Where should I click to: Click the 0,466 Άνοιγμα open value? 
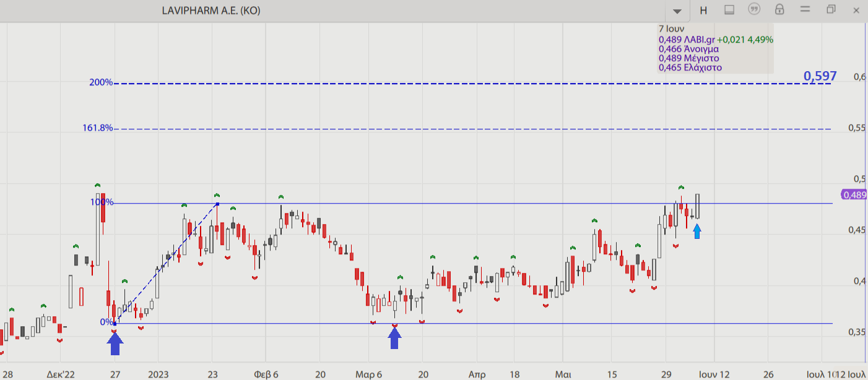pyautogui.click(x=688, y=48)
